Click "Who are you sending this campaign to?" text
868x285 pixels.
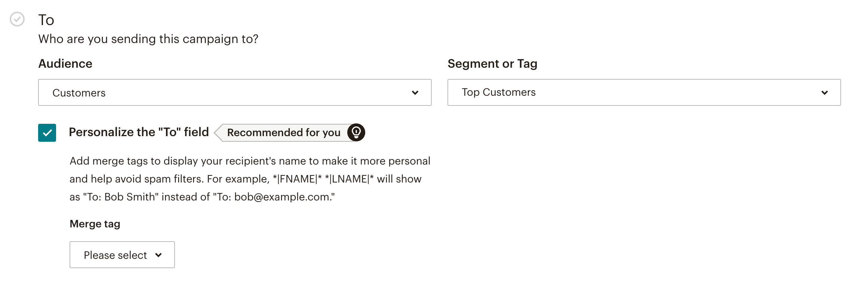[148, 39]
